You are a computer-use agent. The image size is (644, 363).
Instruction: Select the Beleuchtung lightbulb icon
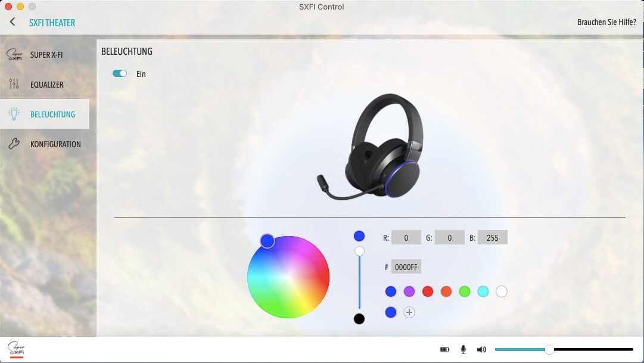14,114
